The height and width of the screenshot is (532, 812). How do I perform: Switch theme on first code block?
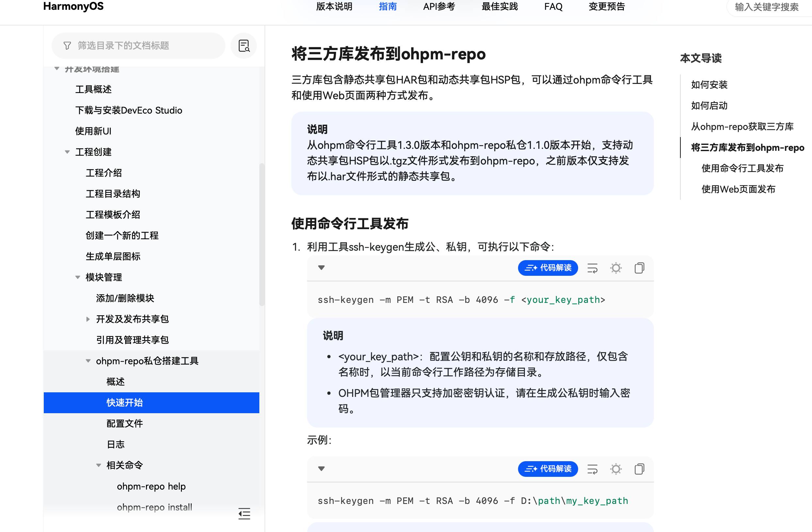(615, 268)
